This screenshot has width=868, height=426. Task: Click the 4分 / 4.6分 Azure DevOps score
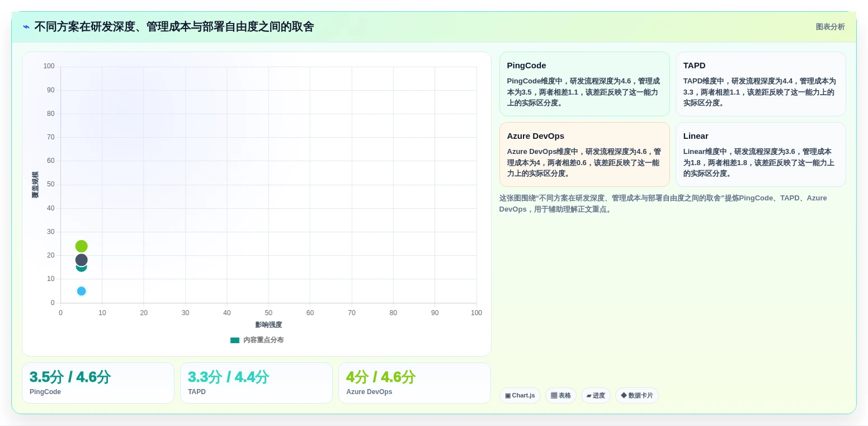[x=381, y=377]
